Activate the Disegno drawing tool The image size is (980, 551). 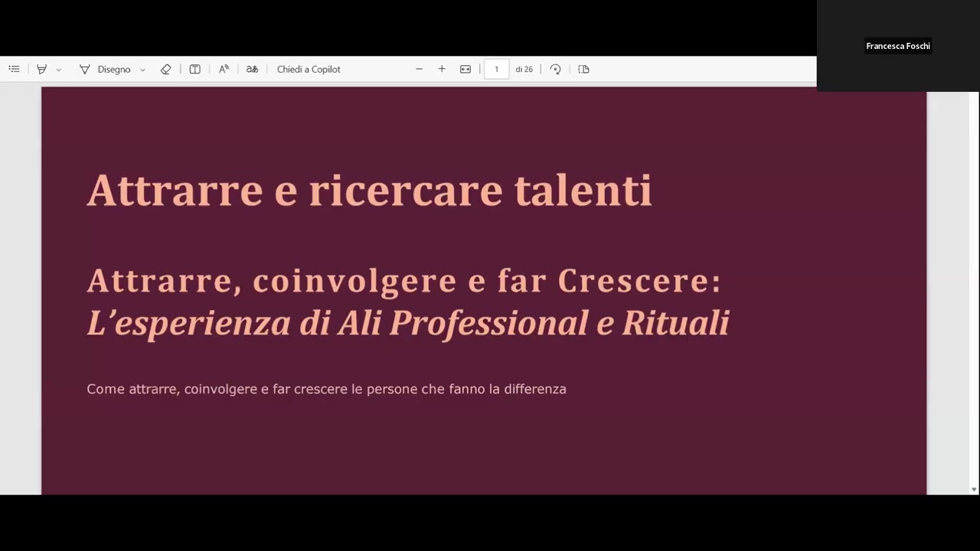105,69
